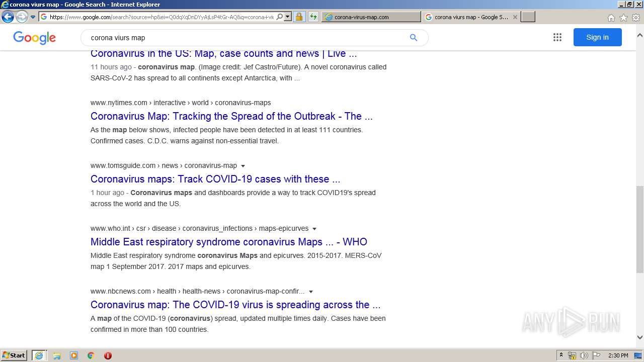Open 'Coronavirus in the US: Map' result

pos(223,53)
